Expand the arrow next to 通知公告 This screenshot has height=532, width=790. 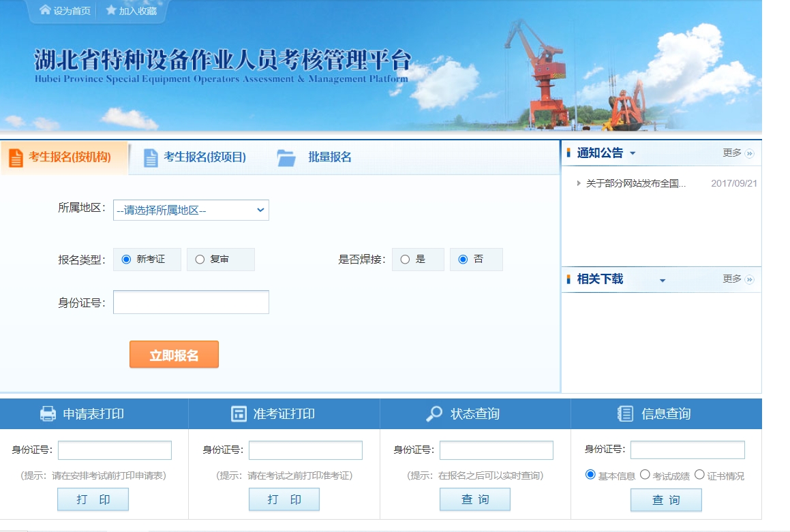point(633,153)
